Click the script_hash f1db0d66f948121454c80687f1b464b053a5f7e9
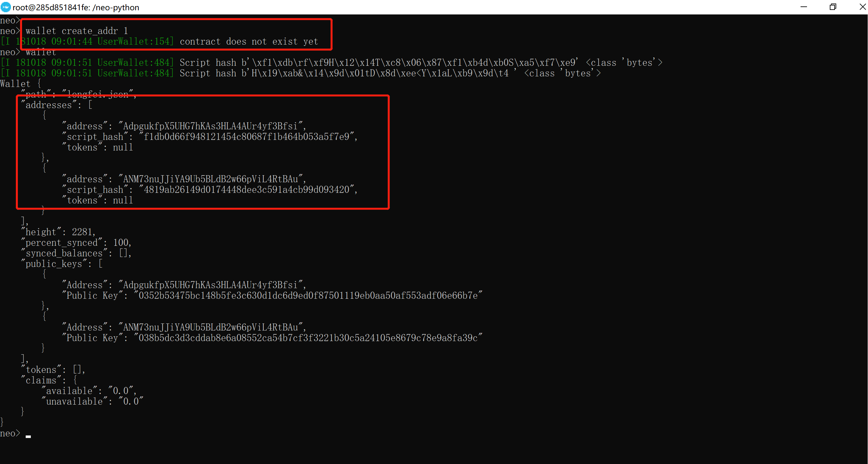The image size is (868, 464). pos(248,137)
